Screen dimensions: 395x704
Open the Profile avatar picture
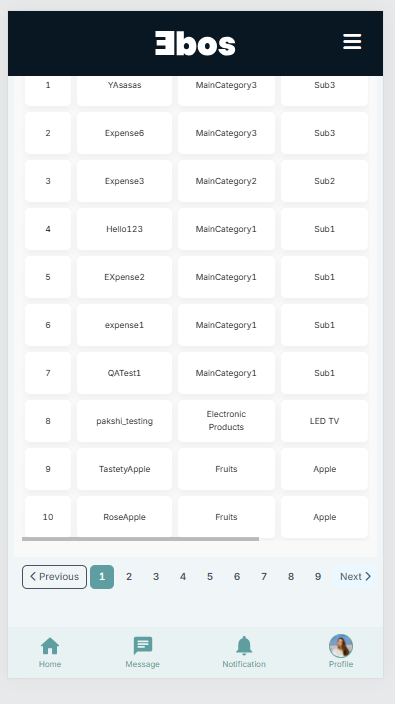[341, 646]
